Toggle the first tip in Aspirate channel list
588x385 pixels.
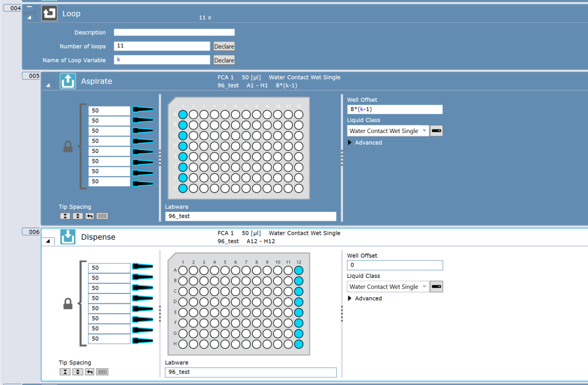click(143, 110)
